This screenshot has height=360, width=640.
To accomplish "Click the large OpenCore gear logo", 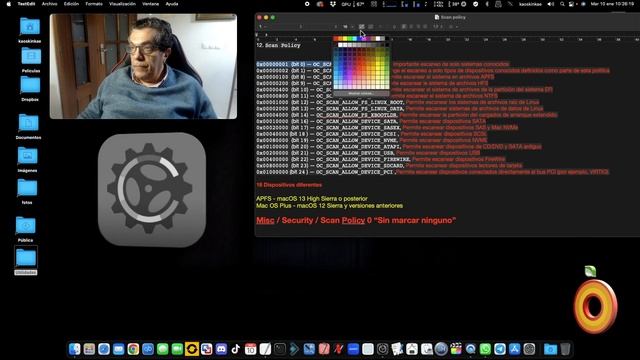I will click(152, 190).
